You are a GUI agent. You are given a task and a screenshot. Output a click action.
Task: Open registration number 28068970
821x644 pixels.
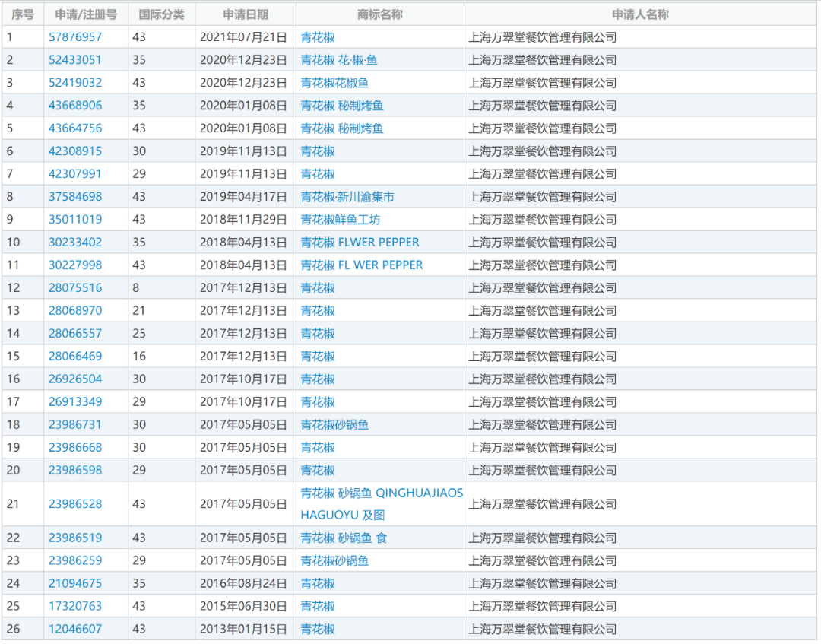click(74, 310)
